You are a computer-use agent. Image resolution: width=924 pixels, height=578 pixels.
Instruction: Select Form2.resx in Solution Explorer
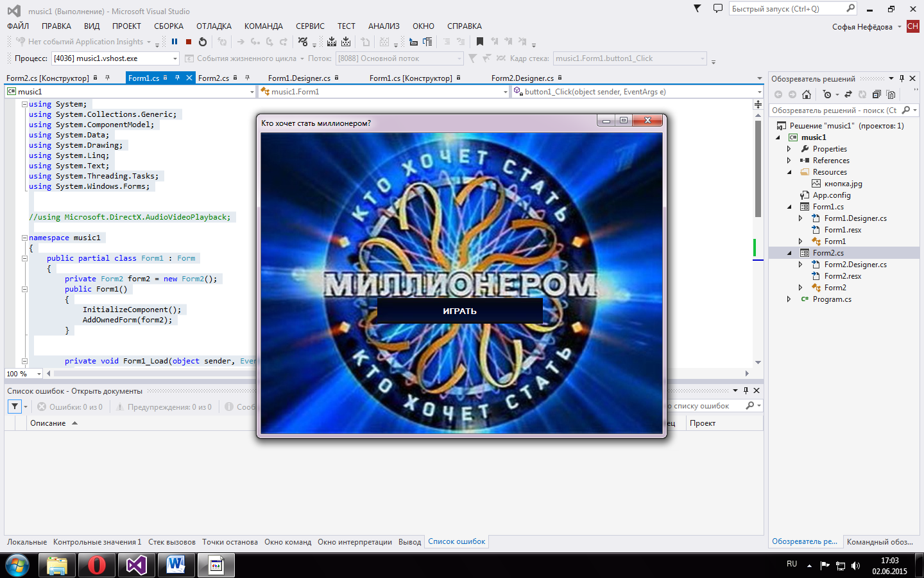[843, 276]
